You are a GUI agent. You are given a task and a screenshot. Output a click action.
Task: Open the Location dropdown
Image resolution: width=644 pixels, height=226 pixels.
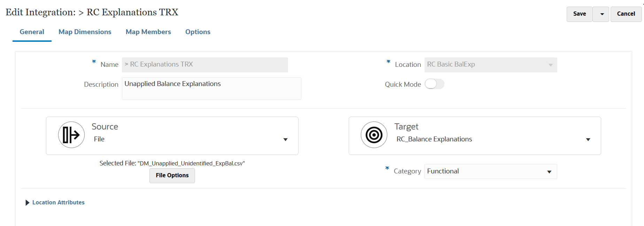(x=550, y=65)
